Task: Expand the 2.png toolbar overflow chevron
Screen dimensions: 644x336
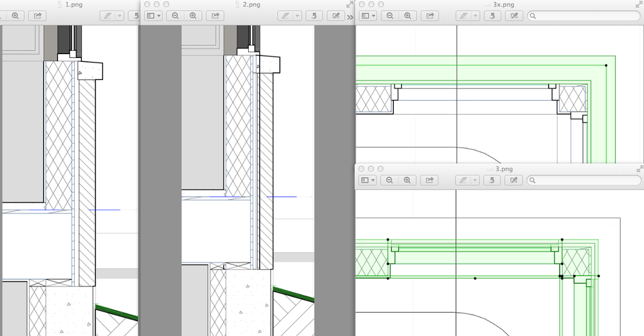Action: (350, 17)
